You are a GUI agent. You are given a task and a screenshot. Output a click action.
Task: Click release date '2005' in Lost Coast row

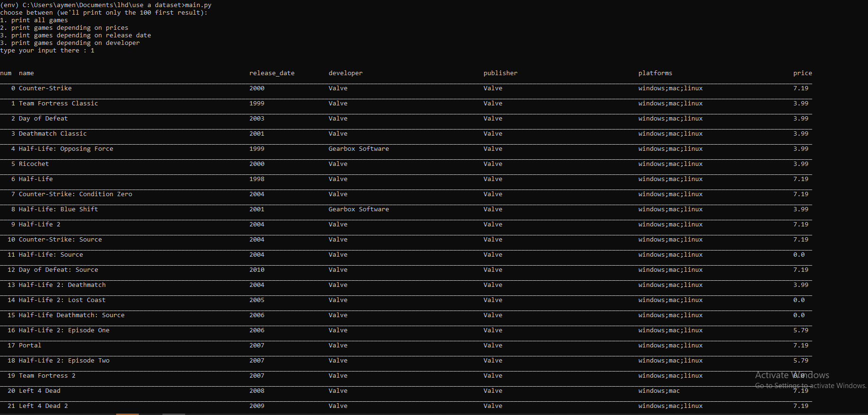[257, 300]
